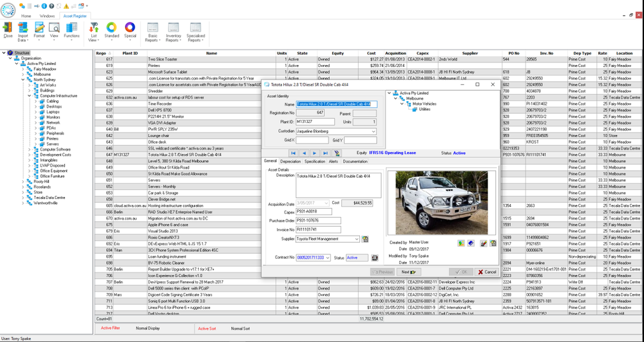Click the Close ribbon icon
Screen dimensions: 644x342
(8, 31)
